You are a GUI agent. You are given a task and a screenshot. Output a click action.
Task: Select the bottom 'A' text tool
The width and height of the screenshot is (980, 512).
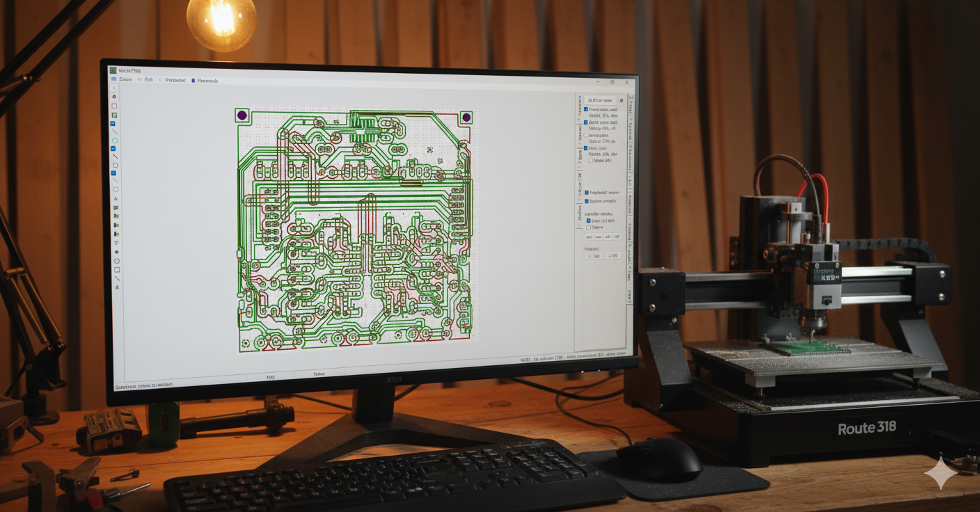click(117, 287)
